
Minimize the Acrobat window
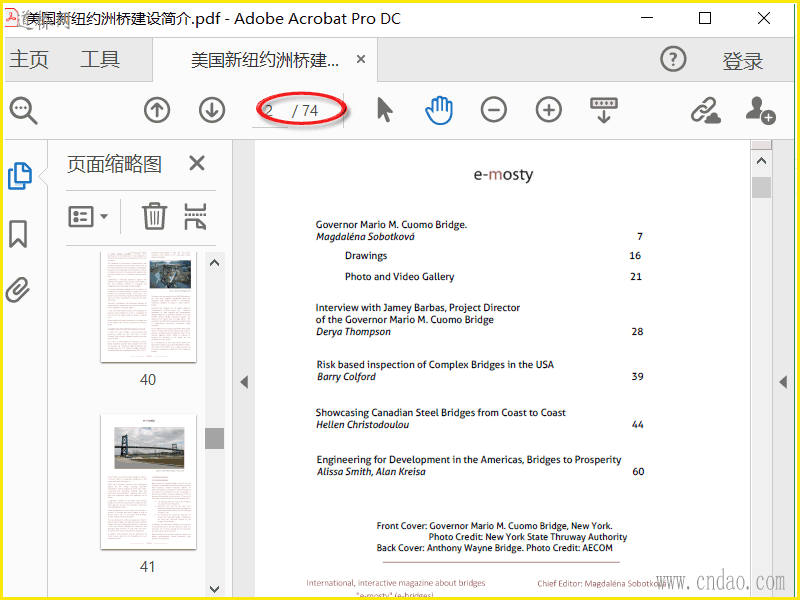click(647, 18)
